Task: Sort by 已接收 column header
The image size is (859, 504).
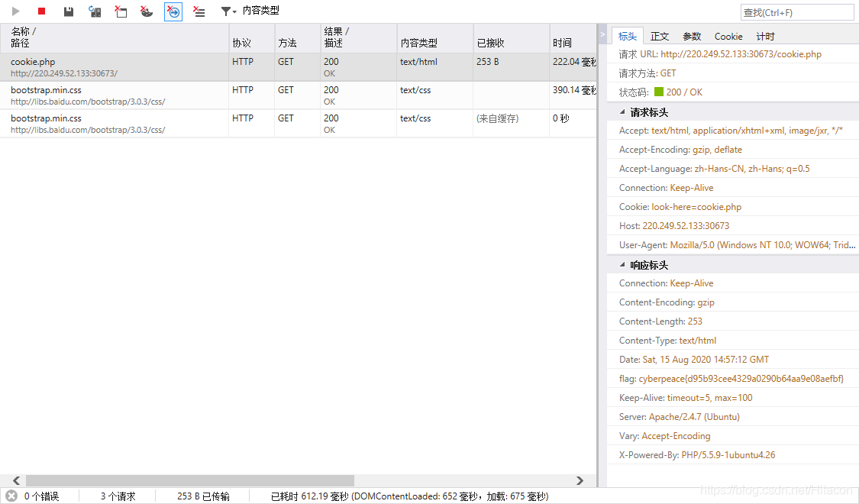Action: (511, 38)
